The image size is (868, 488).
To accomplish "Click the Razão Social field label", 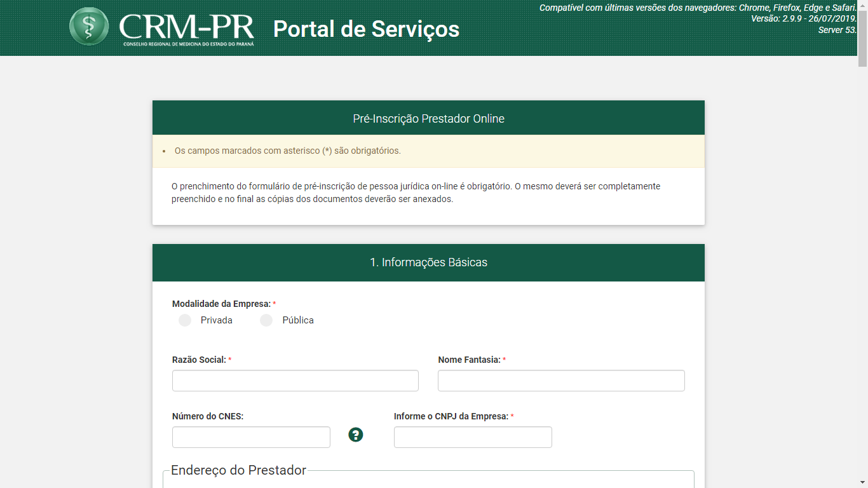I will click(x=199, y=360).
